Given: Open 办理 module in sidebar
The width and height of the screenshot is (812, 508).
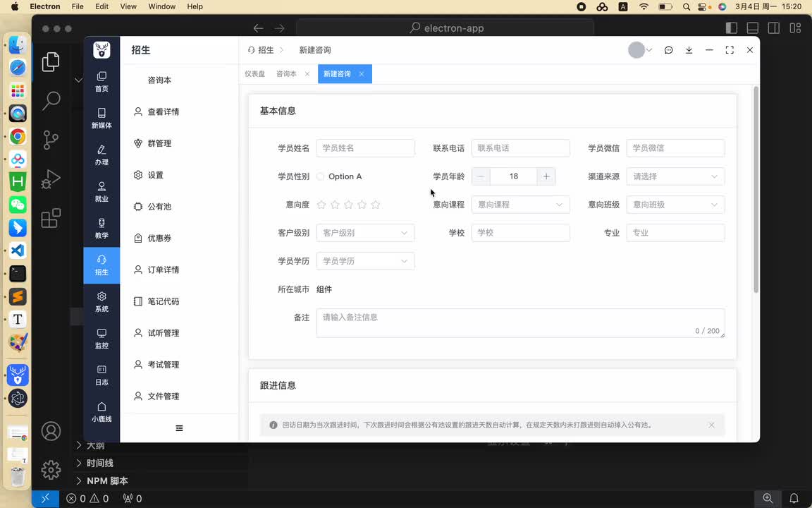Looking at the screenshot, I should (101, 155).
